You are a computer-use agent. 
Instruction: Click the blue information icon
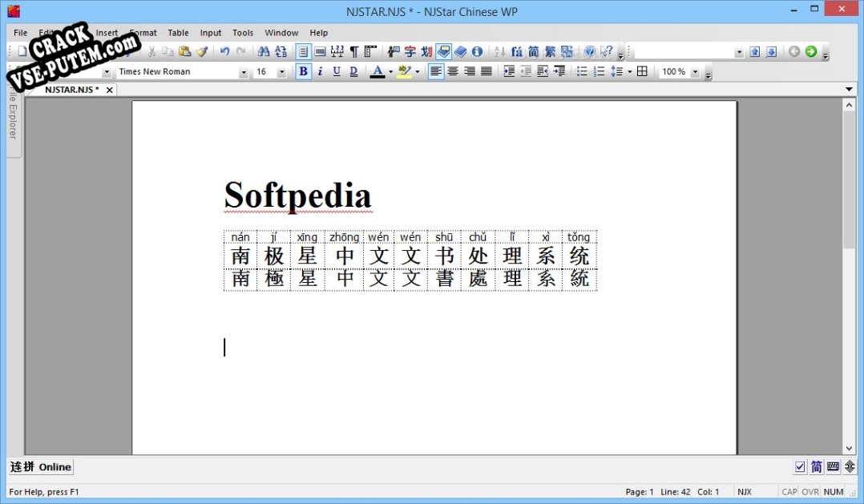477,52
